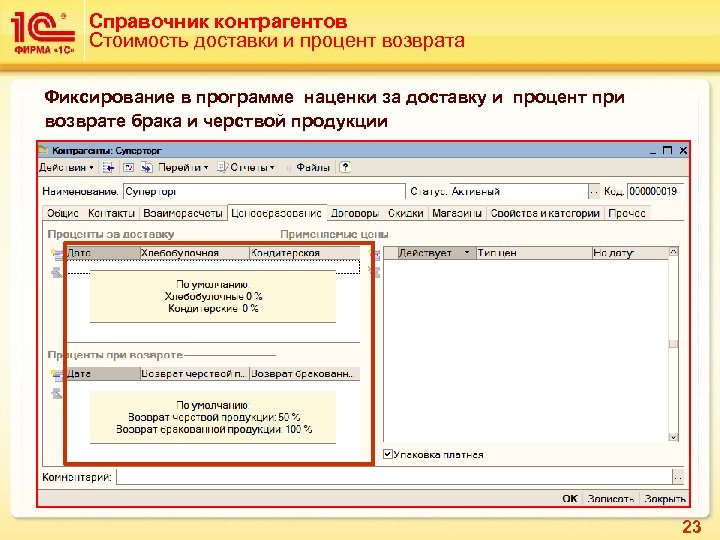Click the Отчеты icon in toolbar

click(x=222, y=168)
